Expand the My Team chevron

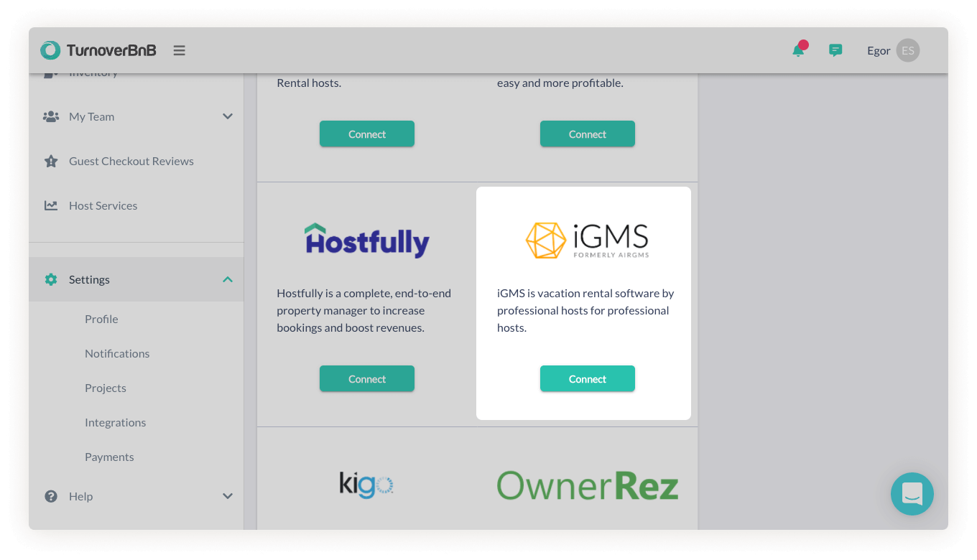click(228, 116)
